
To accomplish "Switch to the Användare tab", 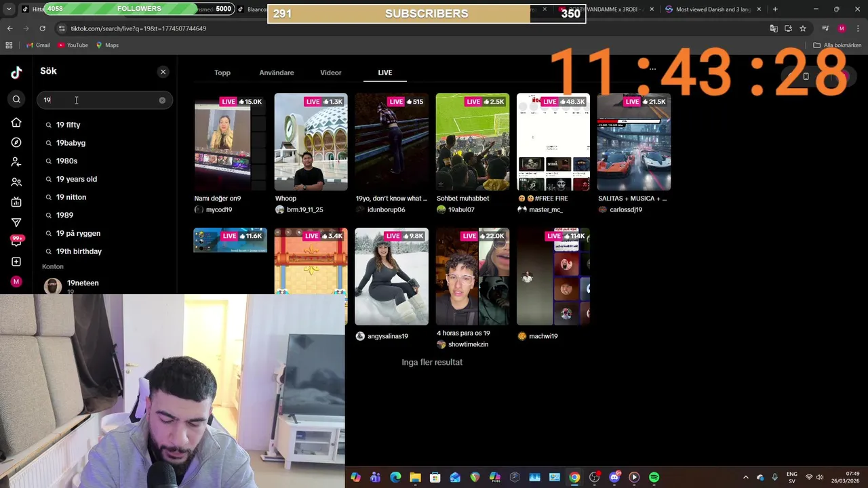I will point(277,73).
